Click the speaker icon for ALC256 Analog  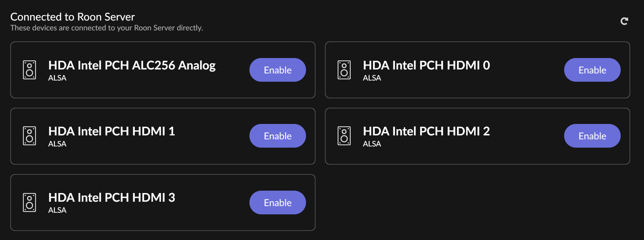coord(30,70)
